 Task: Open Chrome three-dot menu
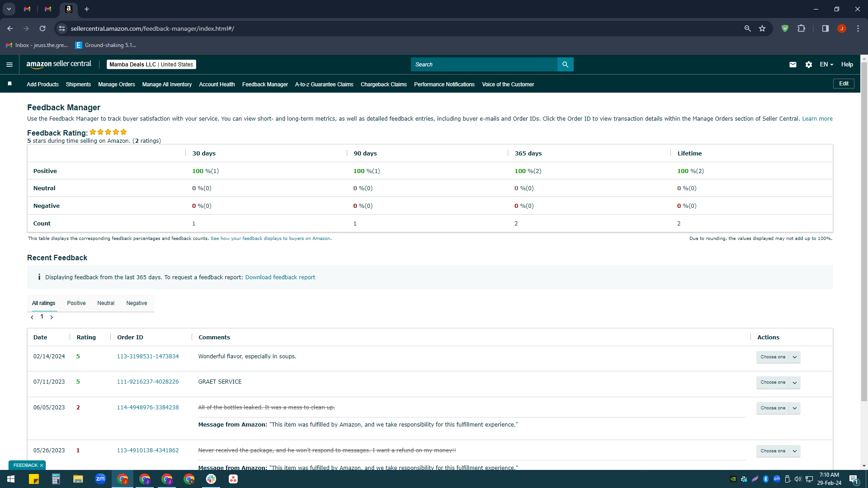(x=858, y=28)
